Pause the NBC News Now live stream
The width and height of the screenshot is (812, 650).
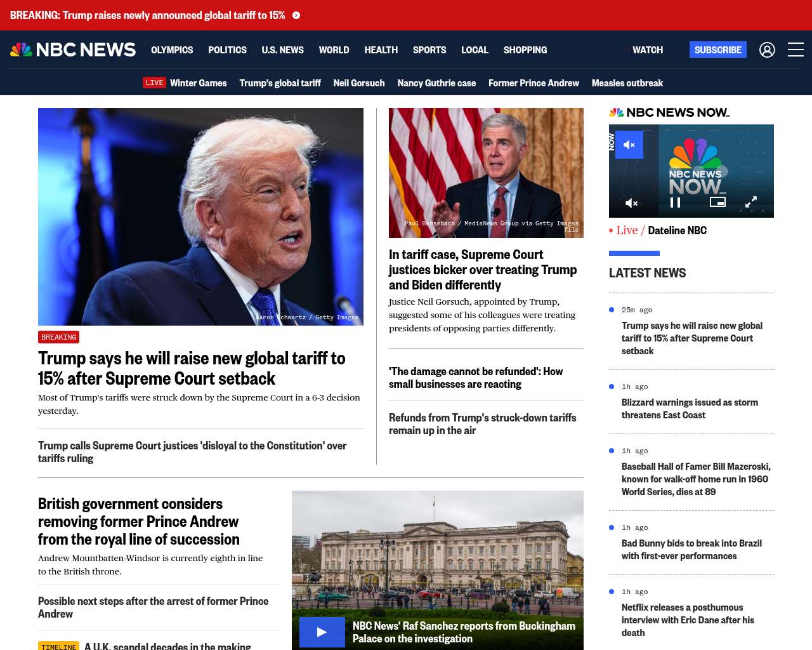[x=675, y=202]
